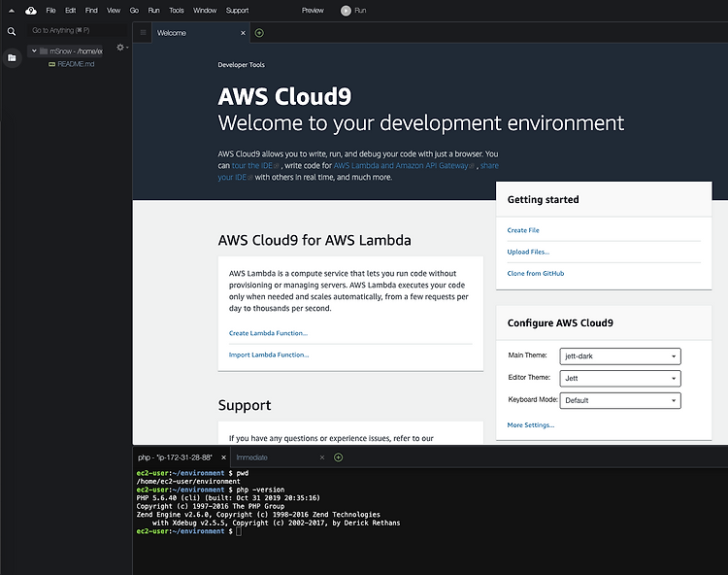Image resolution: width=728 pixels, height=575 pixels.
Task: Open the editor pane tab list icon
Action: click(144, 33)
